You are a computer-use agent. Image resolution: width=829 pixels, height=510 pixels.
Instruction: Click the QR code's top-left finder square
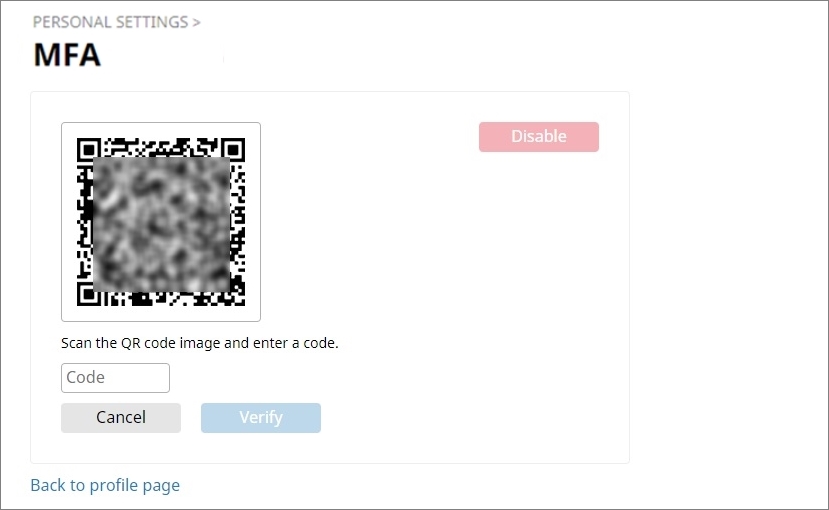[89, 150]
